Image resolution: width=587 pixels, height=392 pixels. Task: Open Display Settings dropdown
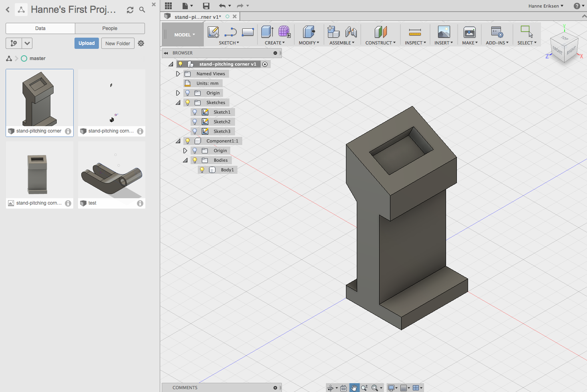393,388
